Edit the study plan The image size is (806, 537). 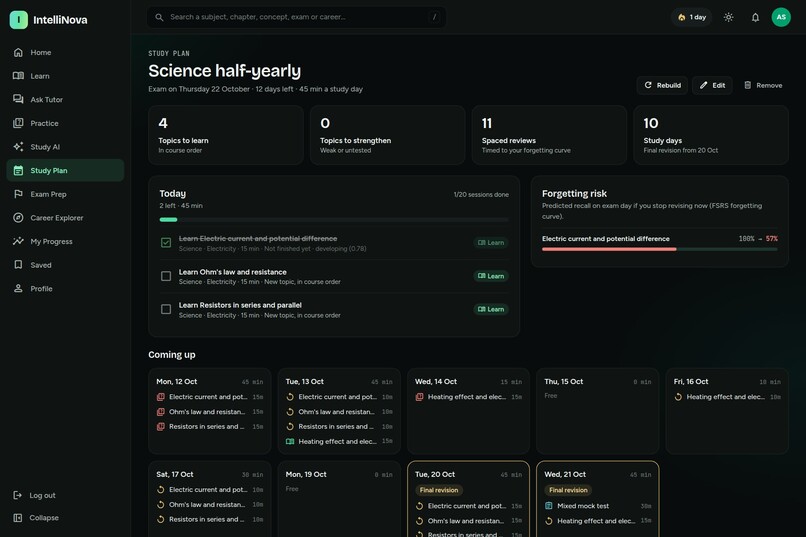click(712, 85)
